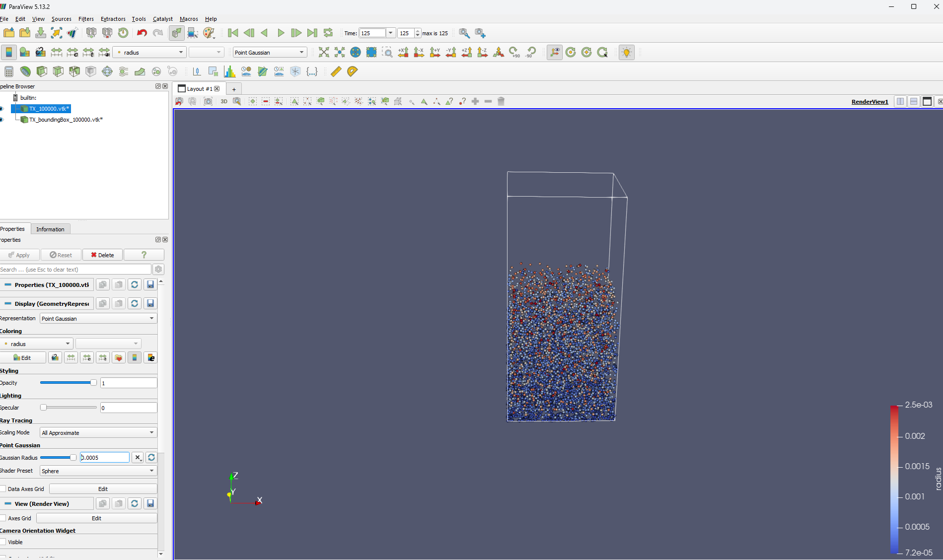The height and width of the screenshot is (560, 943).
Task: Enable the Axes Grid checkbox
Action: coord(3,518)
